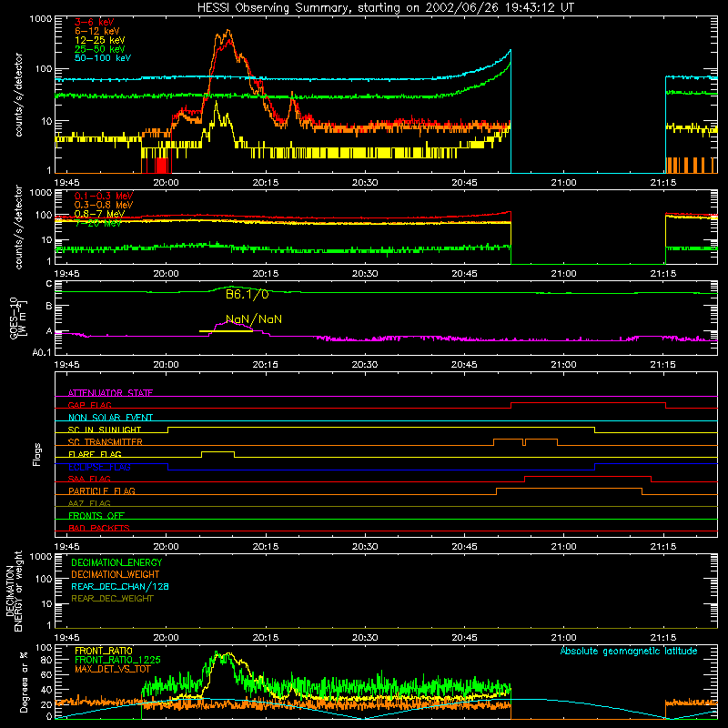
Task: Click the yellow FRONT_RATIO legend label
Action: point(104,651)
